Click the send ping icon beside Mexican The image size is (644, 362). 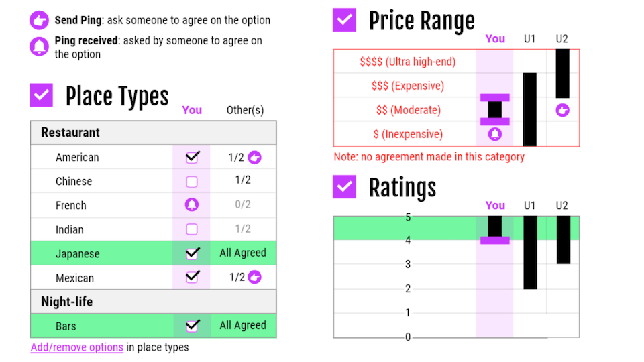click(x=254, y=277)
